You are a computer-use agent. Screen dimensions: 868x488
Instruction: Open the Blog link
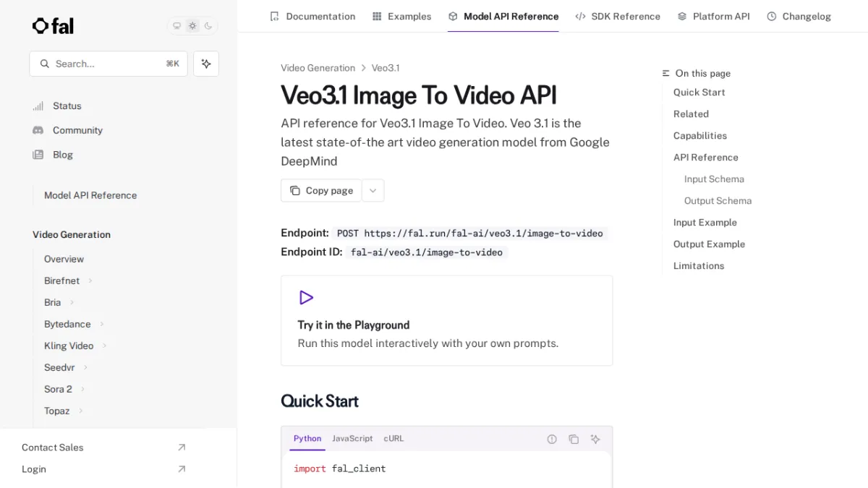(63, 155)
